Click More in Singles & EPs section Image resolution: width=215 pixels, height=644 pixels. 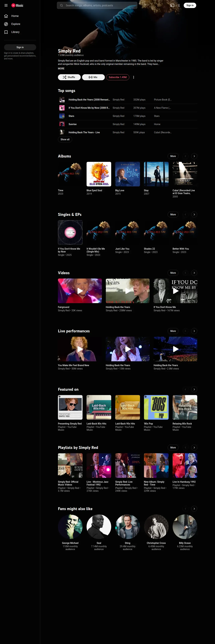pos(173,214)
